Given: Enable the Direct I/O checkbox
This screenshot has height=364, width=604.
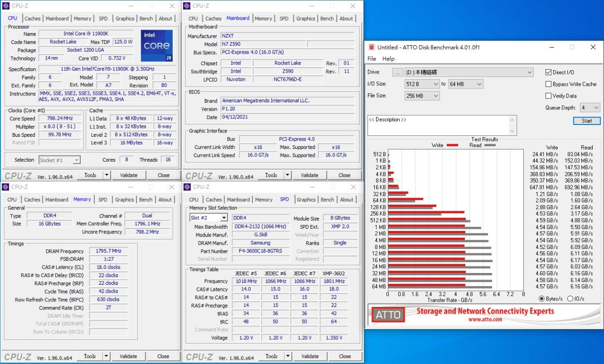Looking at the screenshot, I should pos(548,72).
